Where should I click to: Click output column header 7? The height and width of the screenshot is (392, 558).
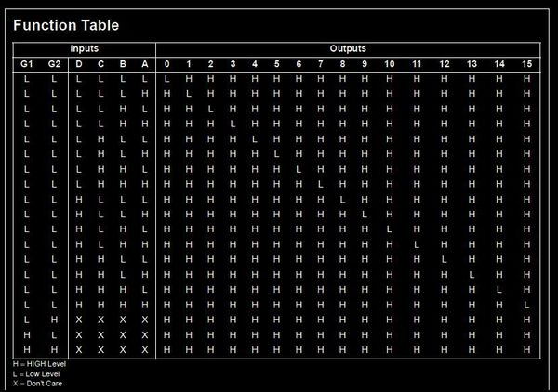click(320, 64)
